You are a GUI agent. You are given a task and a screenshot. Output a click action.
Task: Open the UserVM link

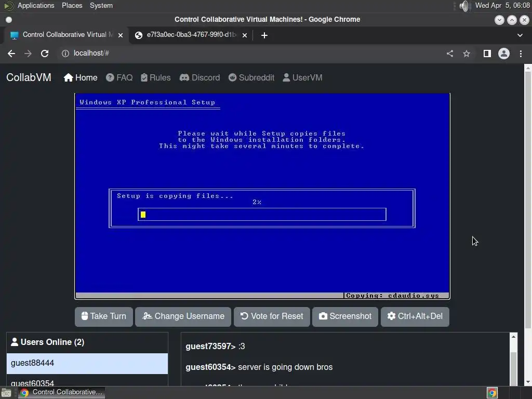point(302,78)
